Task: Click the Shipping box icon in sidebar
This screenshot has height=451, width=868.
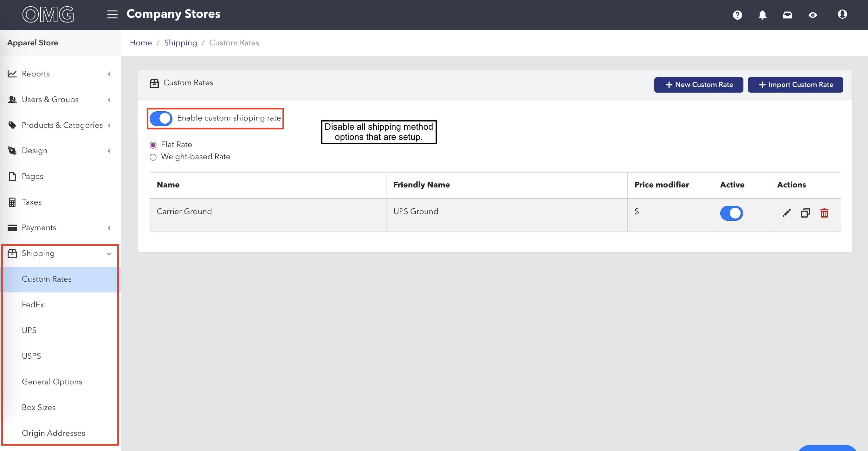Action: pos(12,253)
